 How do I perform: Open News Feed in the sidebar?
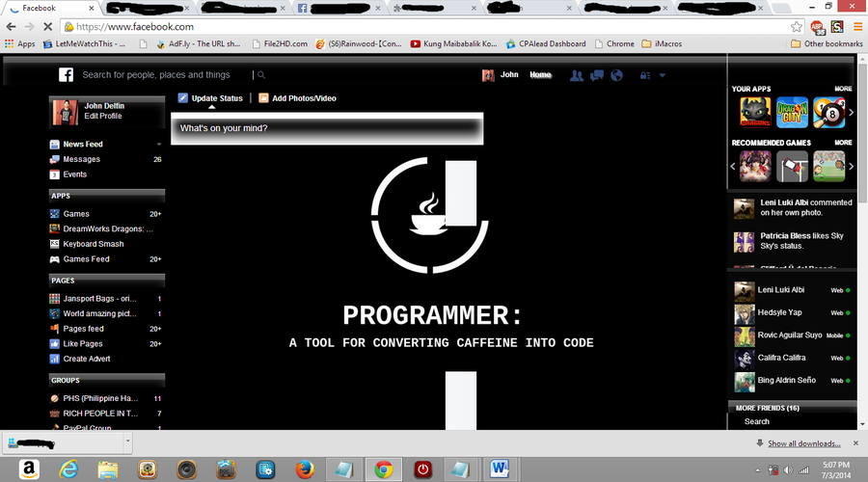tap(83, 144)
